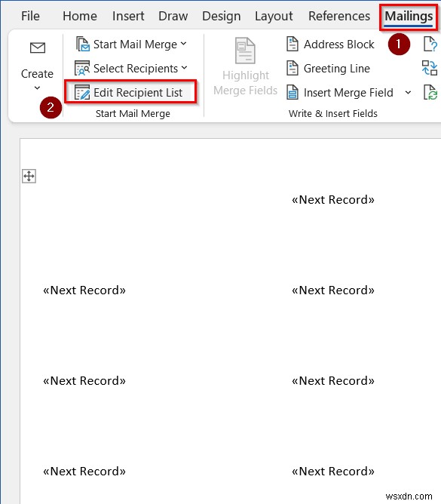Open the File tab
The height and width of the screenshot is (504, 441).
(30, 16)
